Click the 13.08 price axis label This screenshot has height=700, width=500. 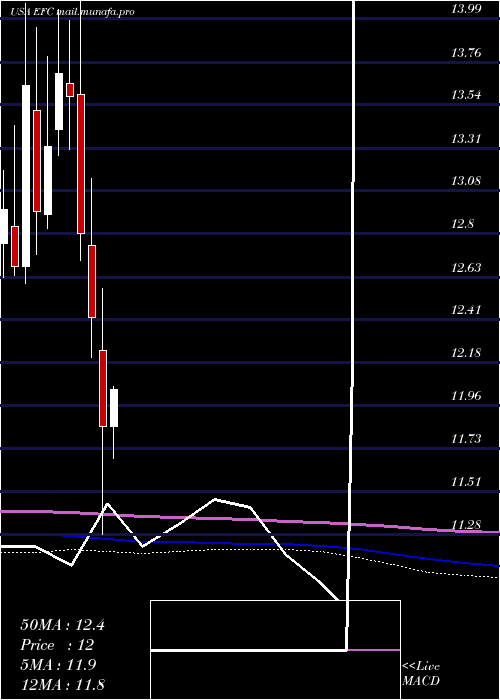(x=466, y=181)
